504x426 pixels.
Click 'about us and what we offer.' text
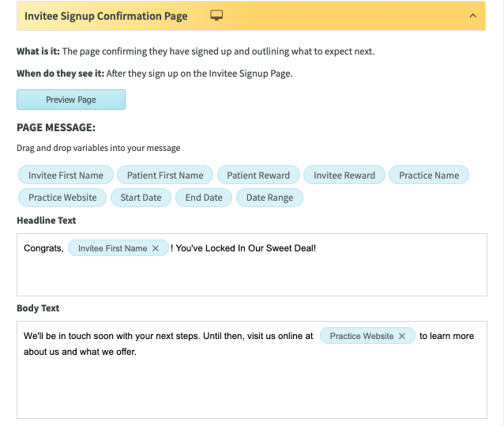click(x=80, y=352)
